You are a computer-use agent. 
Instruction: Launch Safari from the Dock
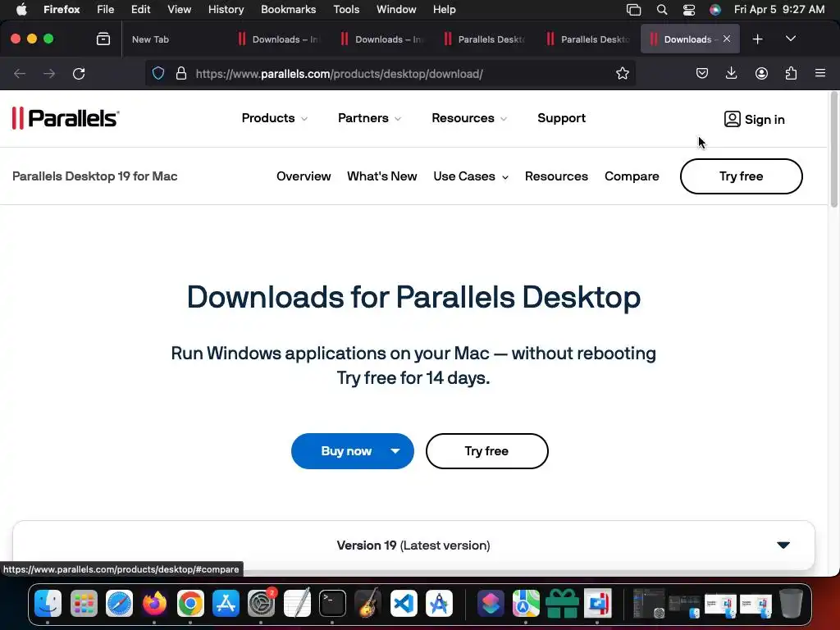pyautogui.click(x=119, y=603)
